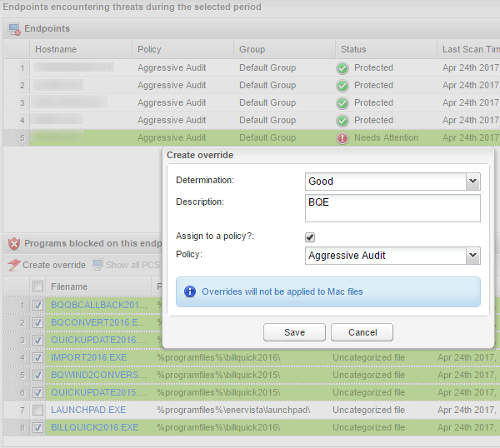Uncheck the IMPORT2016.EXE checkbox
Viewport: 500px width, 448px height.
coord(38,358)
